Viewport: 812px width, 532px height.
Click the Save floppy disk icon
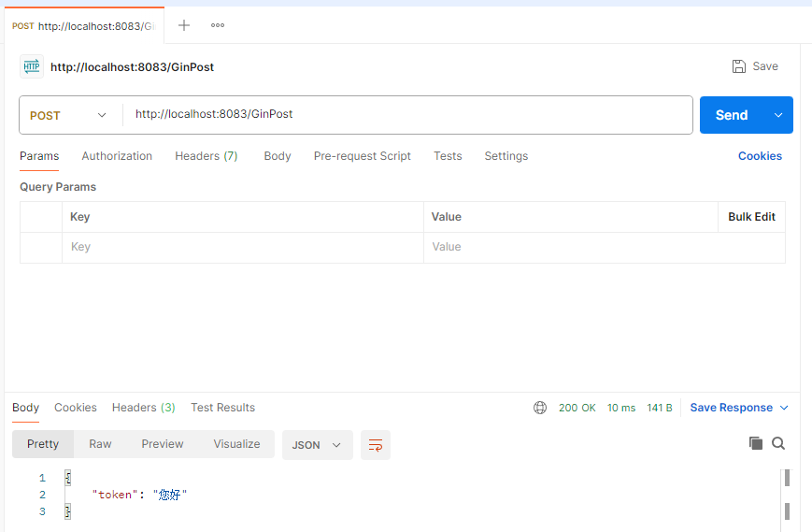coord(739,66)
